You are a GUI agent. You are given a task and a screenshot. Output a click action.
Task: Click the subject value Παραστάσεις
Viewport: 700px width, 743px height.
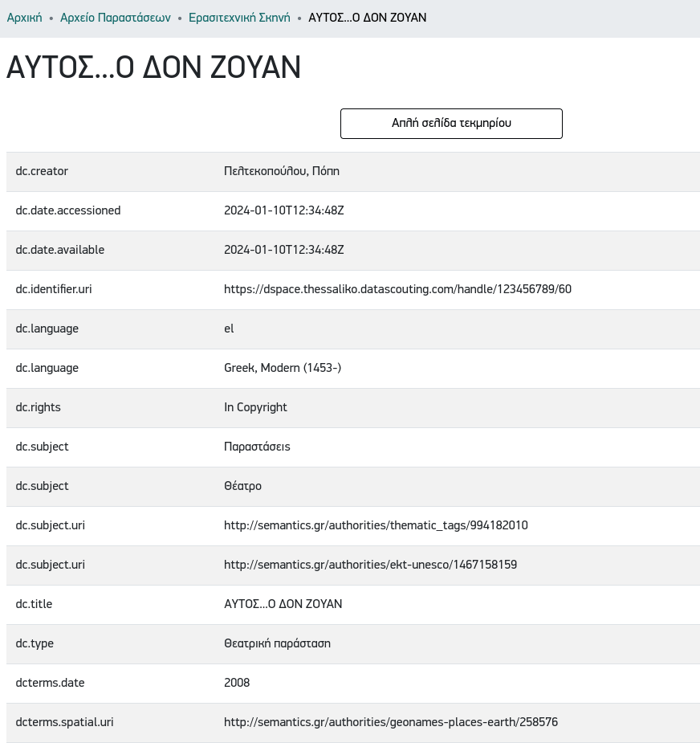257,447
